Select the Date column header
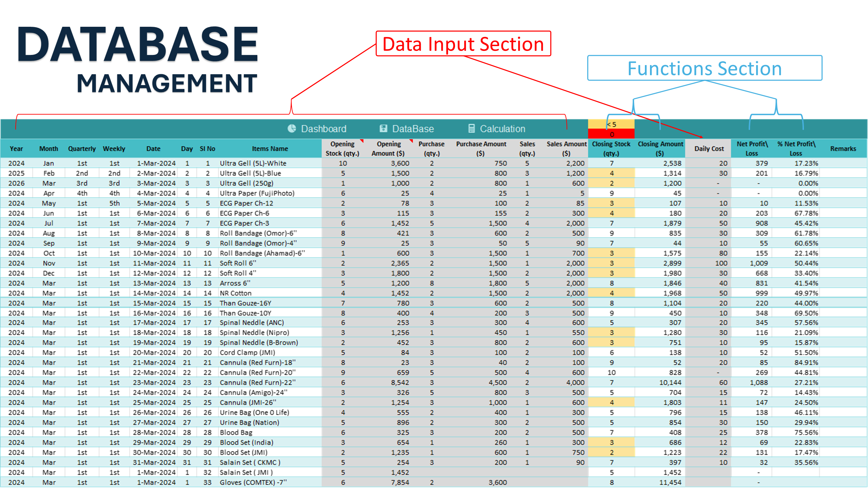868x488 pixels. [x=153, y=148]
